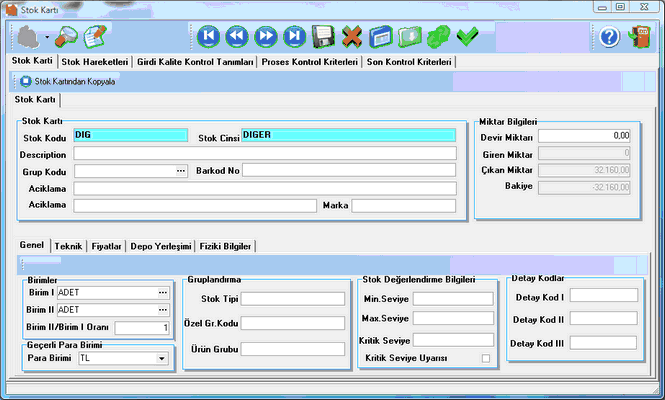Switch to Stok Hareketleri tab

point(95,62)
